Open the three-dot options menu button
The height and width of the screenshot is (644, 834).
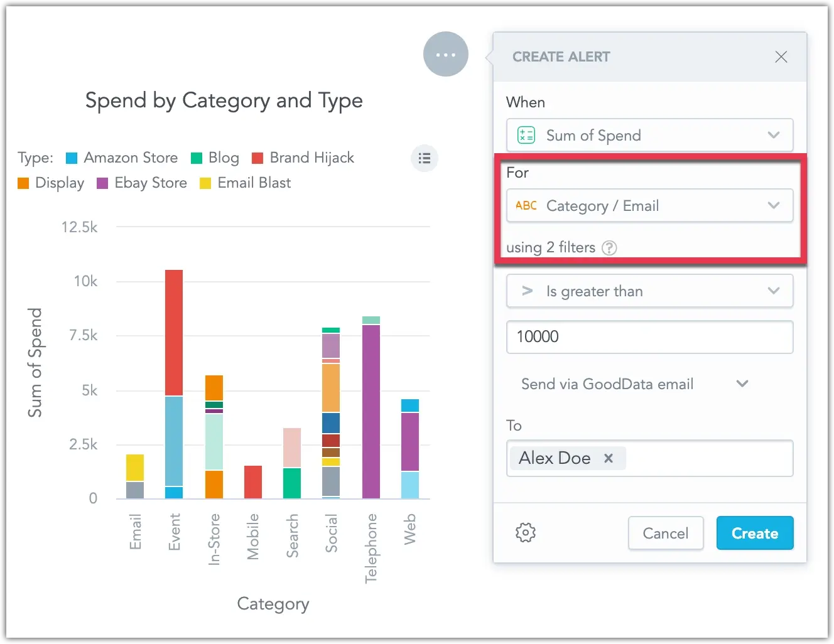[445, 55]
